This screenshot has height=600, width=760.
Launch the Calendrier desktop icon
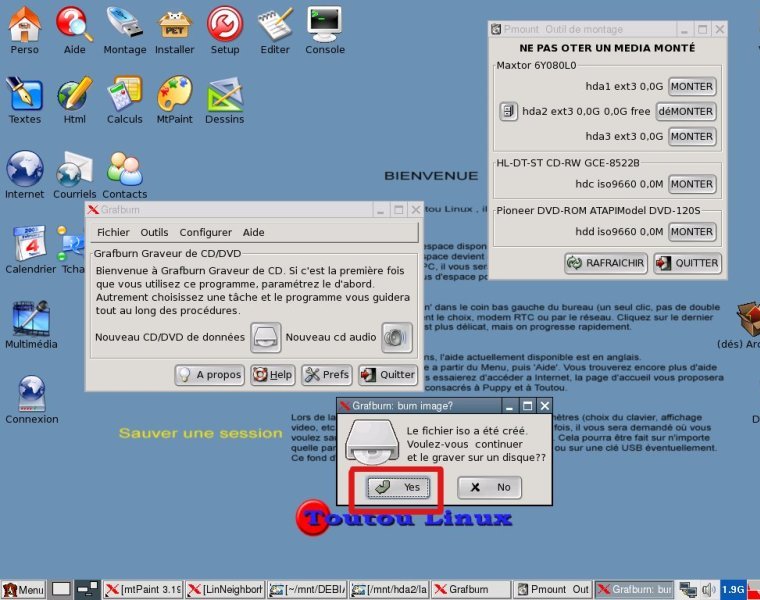(x=29, y=244)
